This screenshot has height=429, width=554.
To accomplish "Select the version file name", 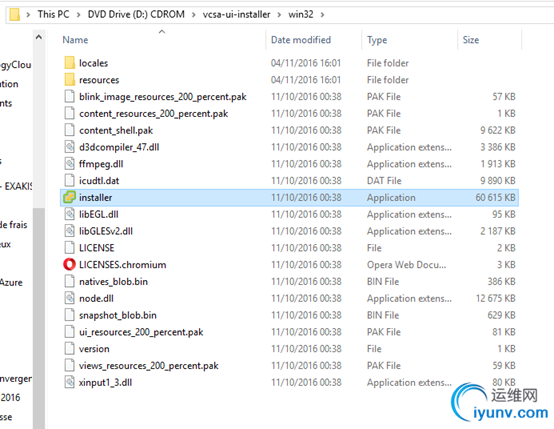I will coord(94,349).
